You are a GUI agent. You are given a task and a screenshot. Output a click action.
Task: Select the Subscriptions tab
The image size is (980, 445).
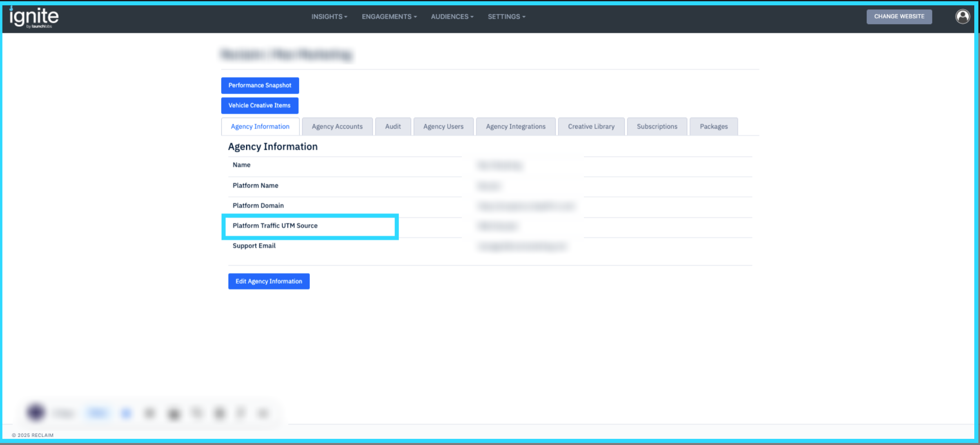tap(657, 127)
